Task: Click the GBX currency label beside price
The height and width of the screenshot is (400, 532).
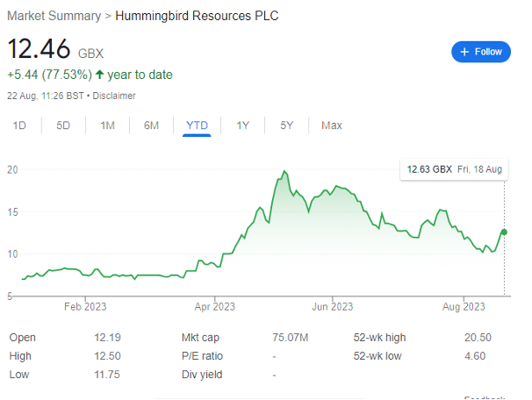Action: pyautogui.click(x=90, y=54)
